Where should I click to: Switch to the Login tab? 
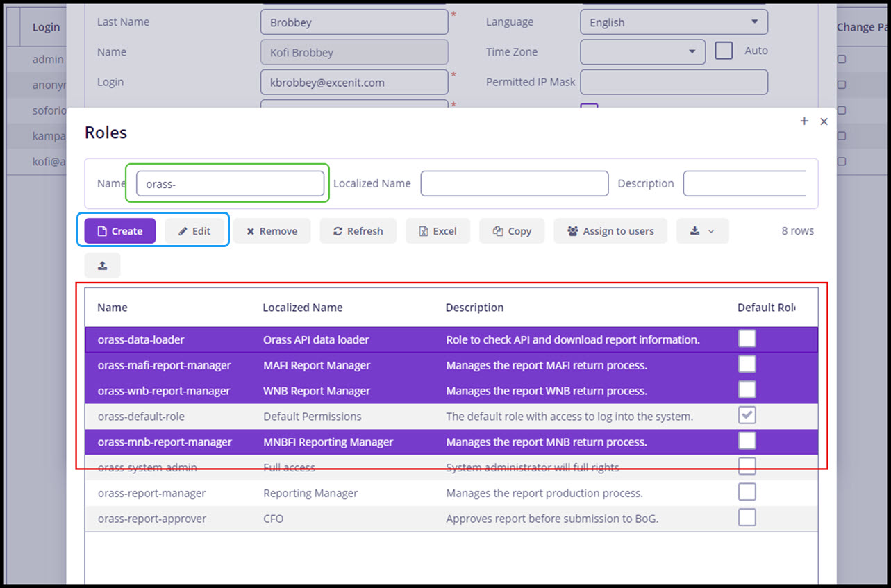pos(45,26)
